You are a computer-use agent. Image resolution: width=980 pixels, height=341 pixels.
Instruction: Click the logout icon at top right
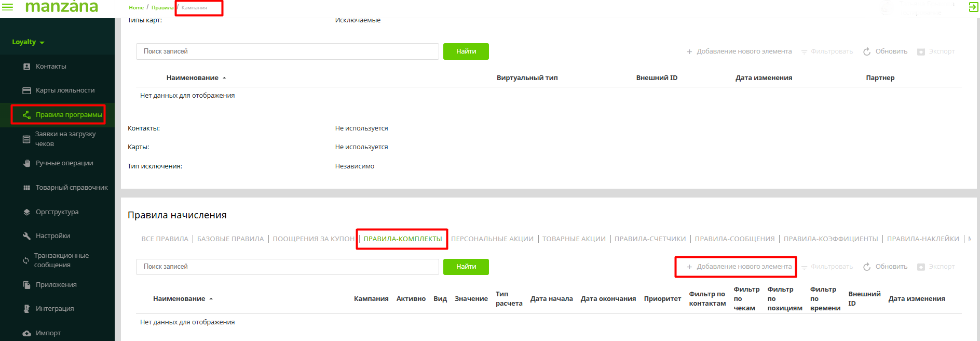[973, 7]
